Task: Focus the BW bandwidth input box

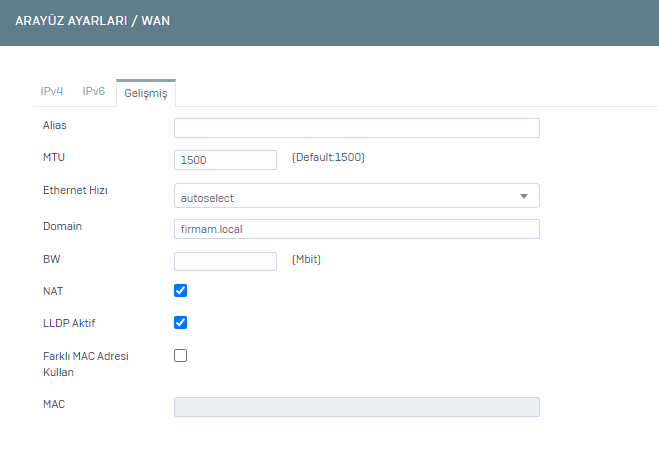Action: (225, 261)
